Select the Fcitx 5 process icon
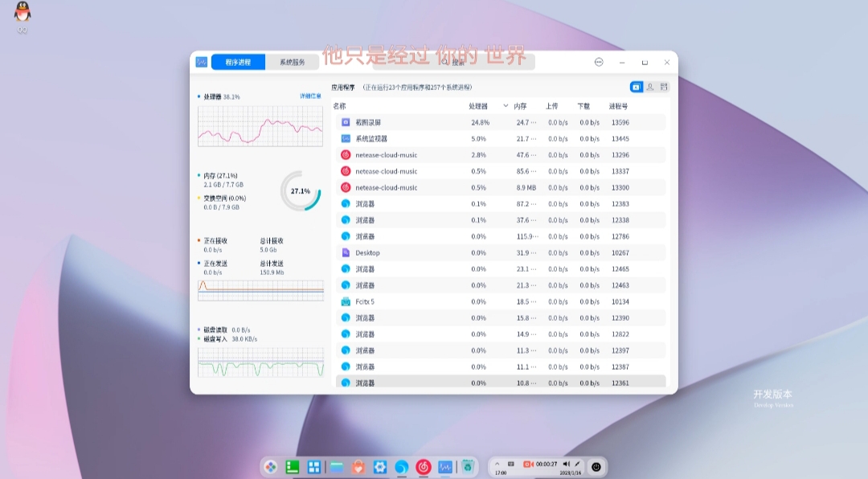 click(346, 302)
